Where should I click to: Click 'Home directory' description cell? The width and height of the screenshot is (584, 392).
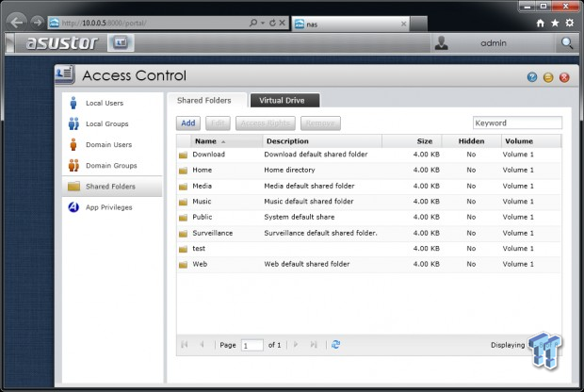pyautogui.click(x=289, y=170)
